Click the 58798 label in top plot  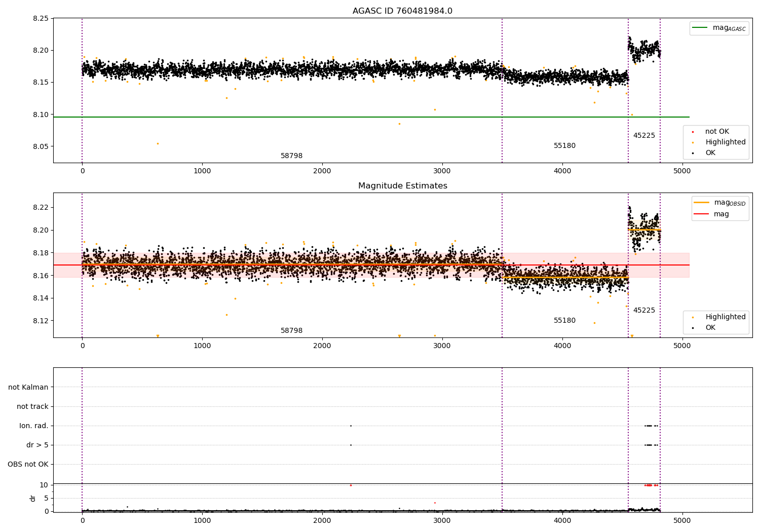(x=291, y=156)
